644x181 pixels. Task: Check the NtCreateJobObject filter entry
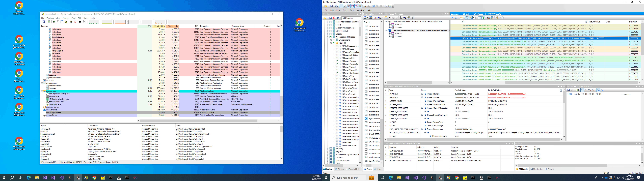coord(337,55)
